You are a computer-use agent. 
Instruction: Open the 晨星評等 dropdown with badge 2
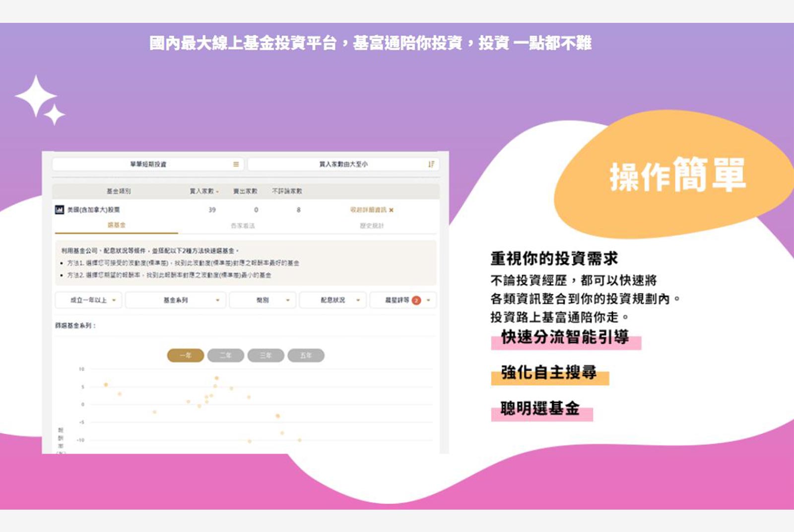403,300
